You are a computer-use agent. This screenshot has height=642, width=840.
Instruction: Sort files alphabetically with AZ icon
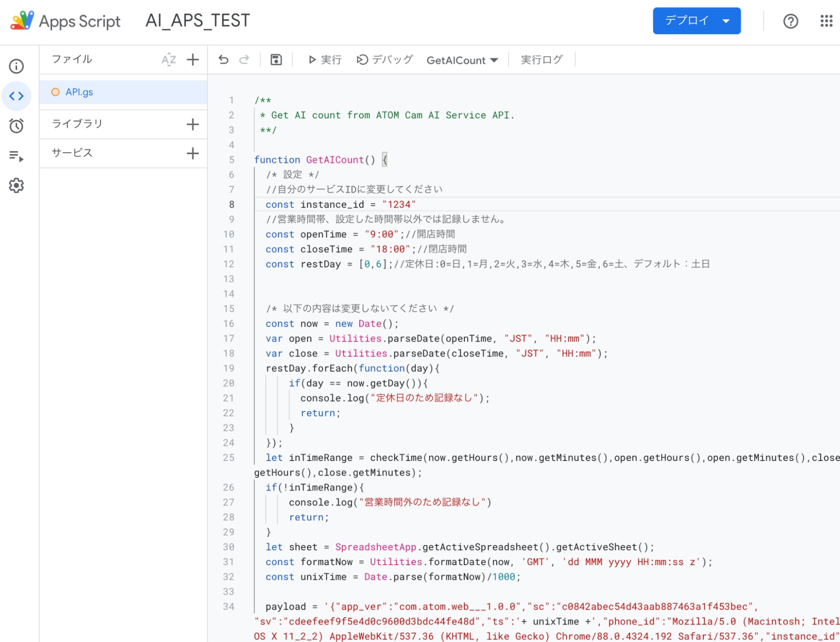[168, 59]
